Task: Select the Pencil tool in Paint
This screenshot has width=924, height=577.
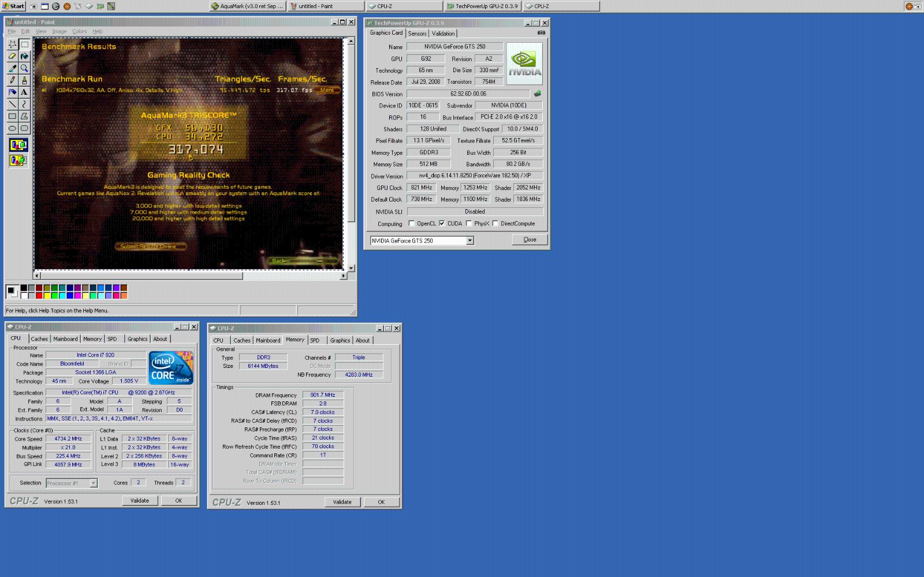Action: coord(12,80)
